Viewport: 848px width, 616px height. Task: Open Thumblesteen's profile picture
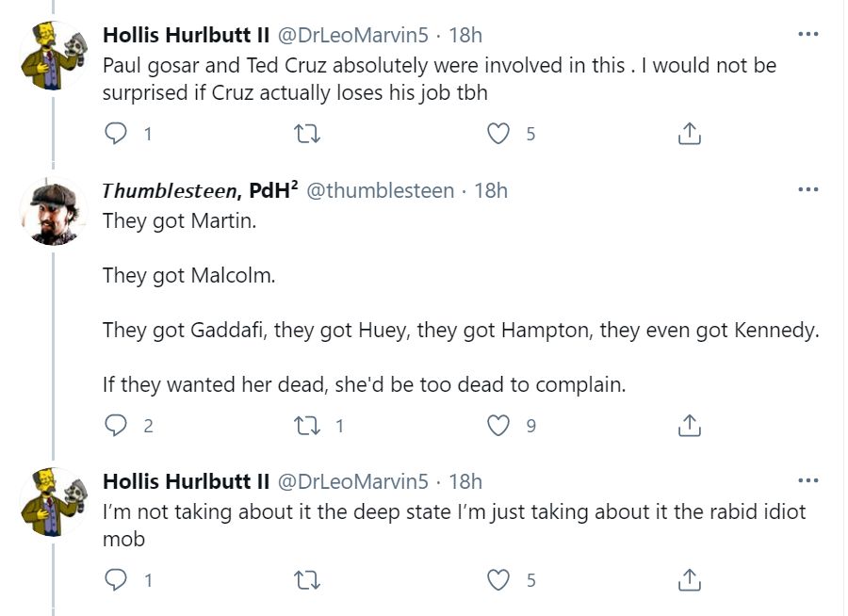click(54, 211)
